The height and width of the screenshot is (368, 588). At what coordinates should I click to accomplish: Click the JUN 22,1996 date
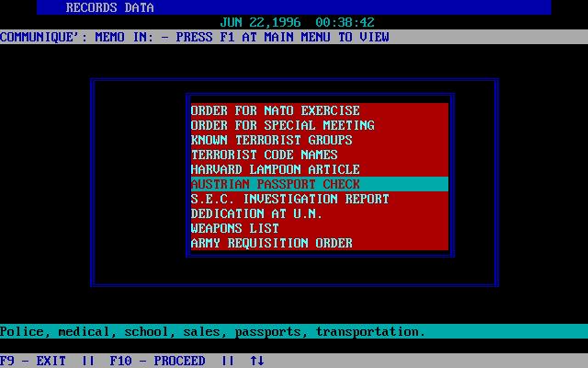click(260, 22)
